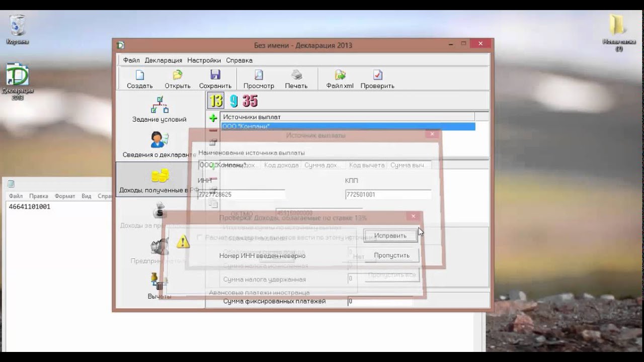Open Декларация menu
The image size is (644, 362).
tap(163, 60)
